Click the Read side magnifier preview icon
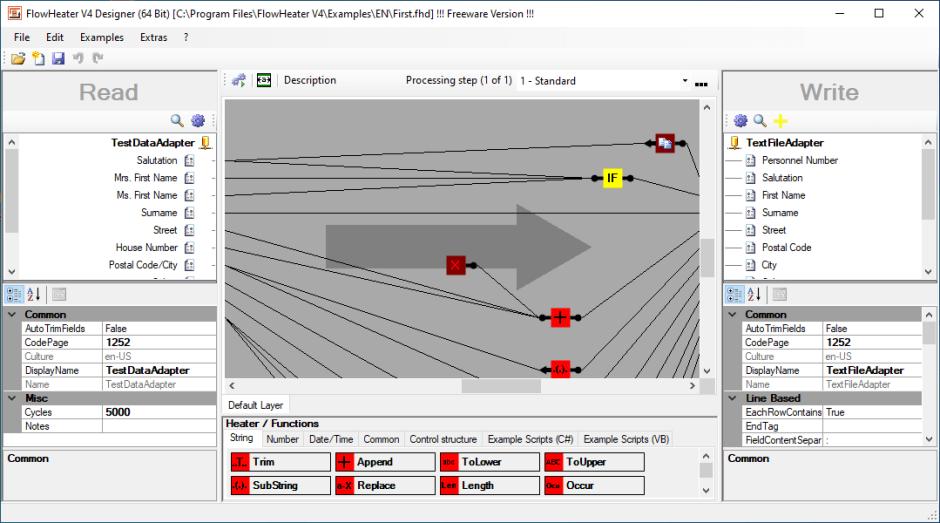The width and height of the screenshot is (940, 523). (177, 121)
